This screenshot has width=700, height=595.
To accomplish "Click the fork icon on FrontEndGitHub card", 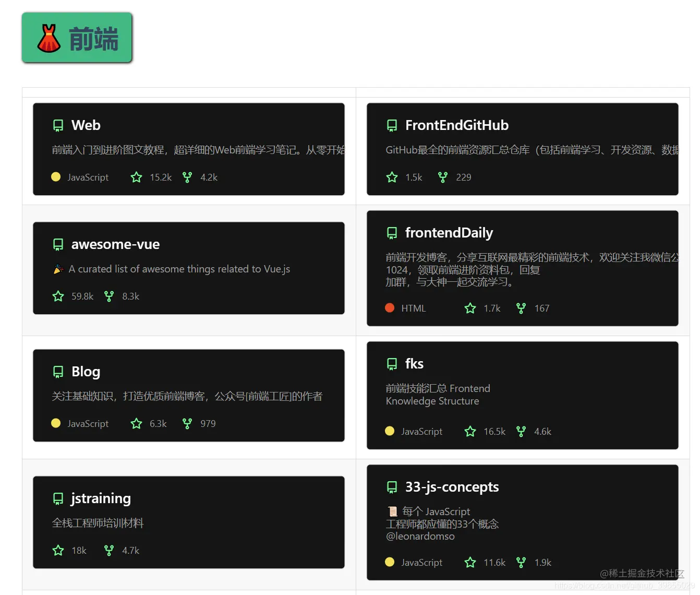I will click(442, 177).
